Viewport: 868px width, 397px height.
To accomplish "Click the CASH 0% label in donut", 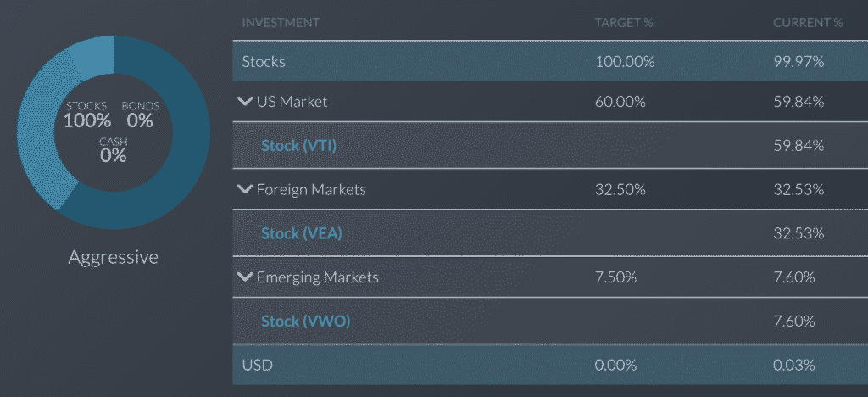I will (114, 150).
